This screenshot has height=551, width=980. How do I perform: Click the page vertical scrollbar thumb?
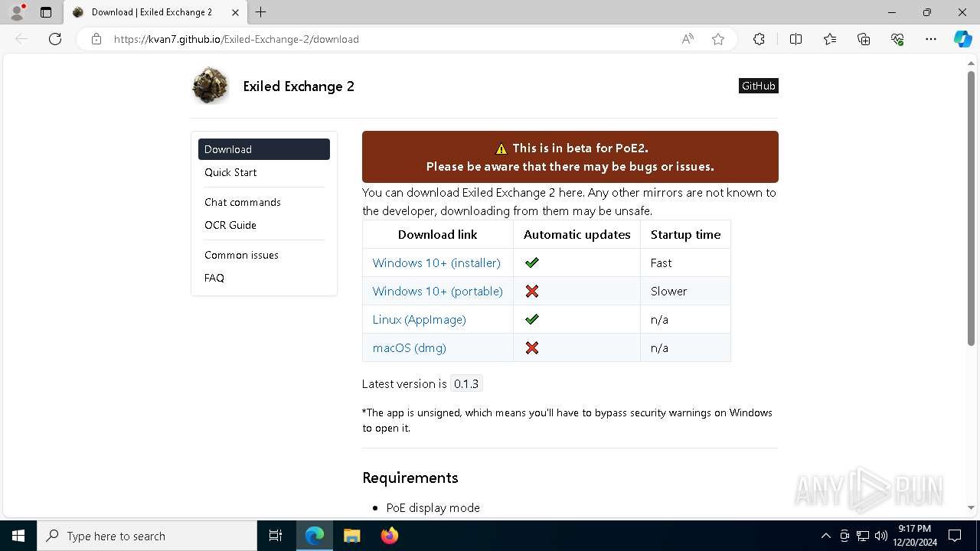pos(971,207)
